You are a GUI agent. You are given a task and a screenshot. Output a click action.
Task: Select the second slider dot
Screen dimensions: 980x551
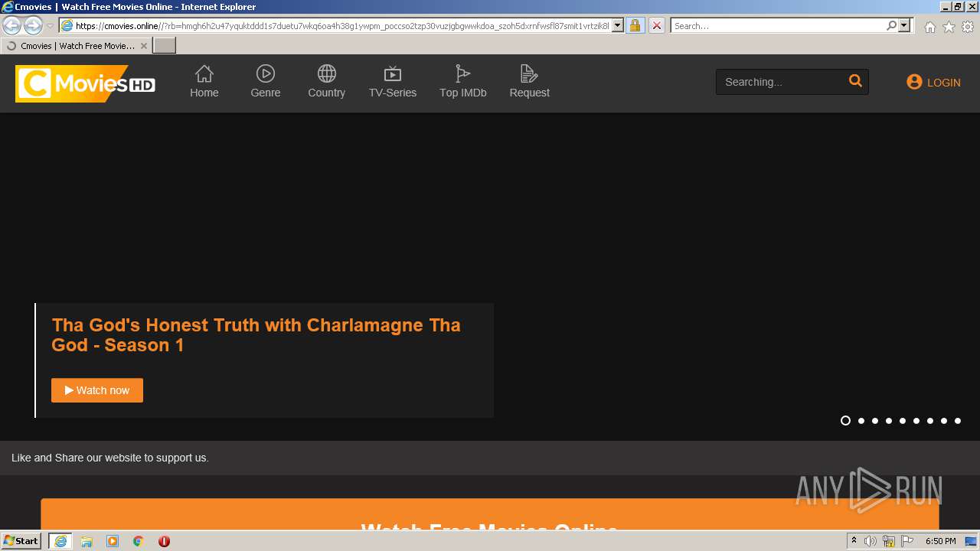pyautogui.click(x=861, y=421)
